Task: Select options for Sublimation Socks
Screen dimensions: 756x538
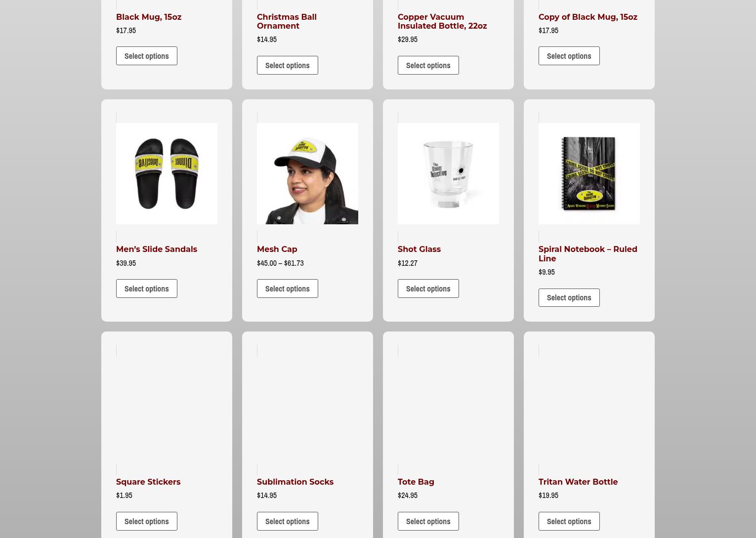Action: pyautogui.click(x=288, y=521)
